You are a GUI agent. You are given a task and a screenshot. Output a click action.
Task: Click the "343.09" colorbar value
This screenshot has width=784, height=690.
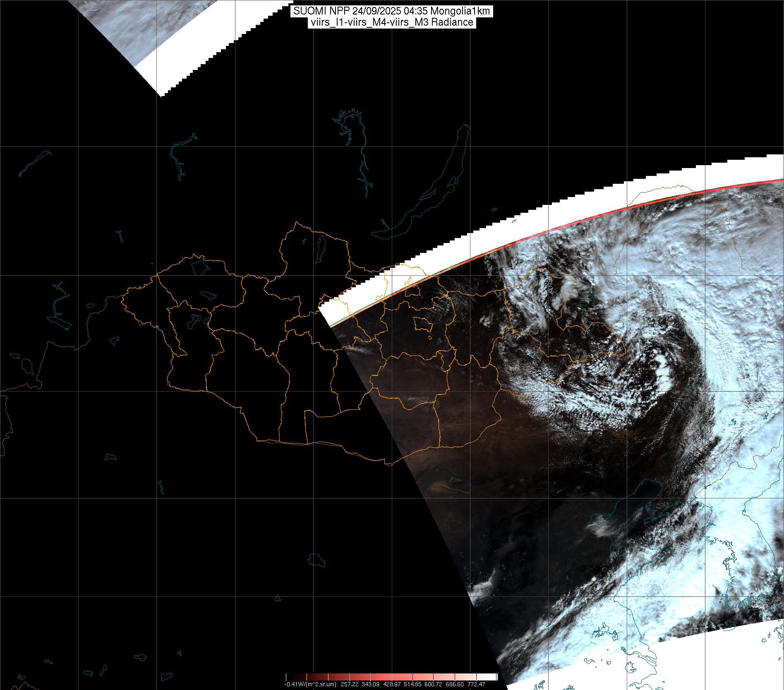point(370,684)
